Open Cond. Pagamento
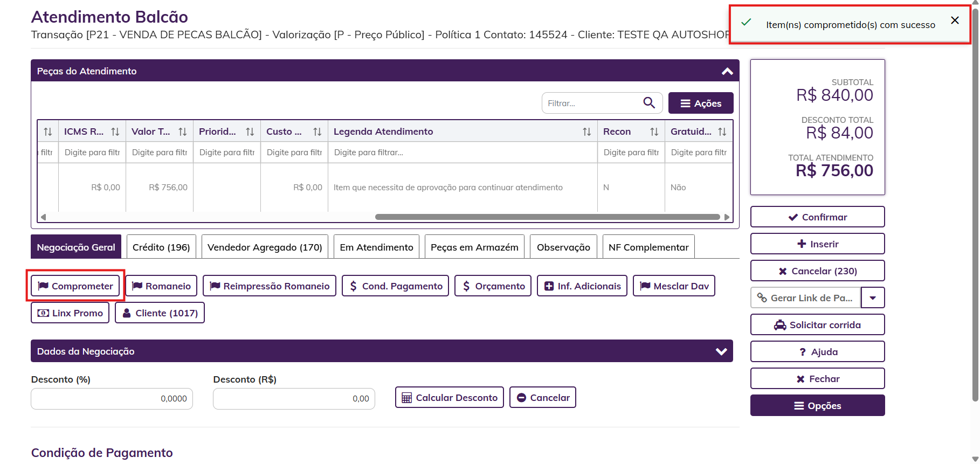This screenshot has height=464, width=980. click(x=396, y=286)
